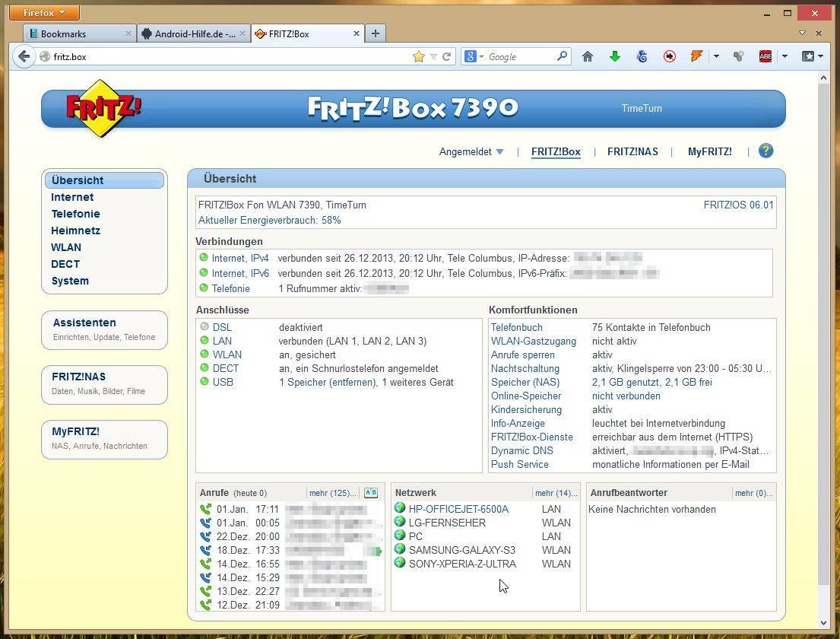The height and width of the screenshot is (639, 840).
Task: Open System in the side menu
Action: pos(70,281)
